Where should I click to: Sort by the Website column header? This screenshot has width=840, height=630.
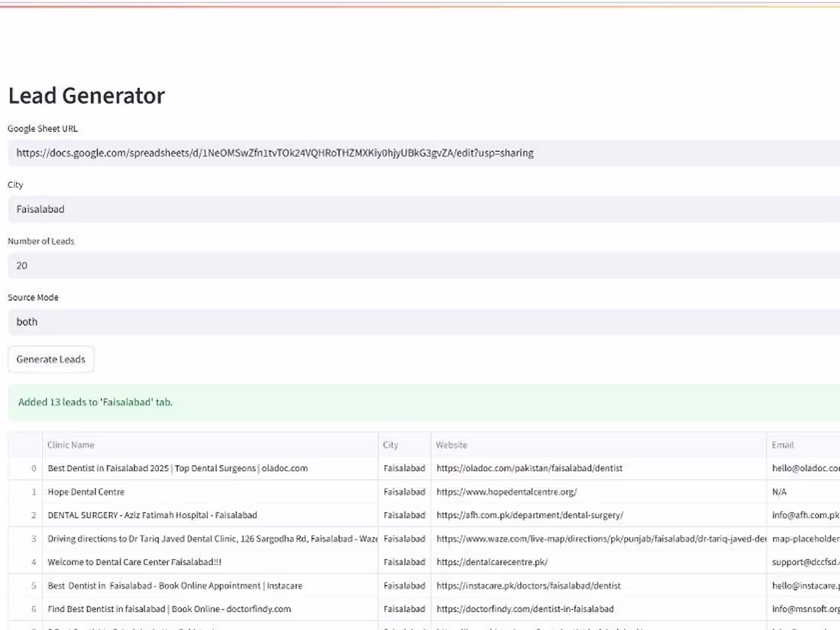coord(599,444)
